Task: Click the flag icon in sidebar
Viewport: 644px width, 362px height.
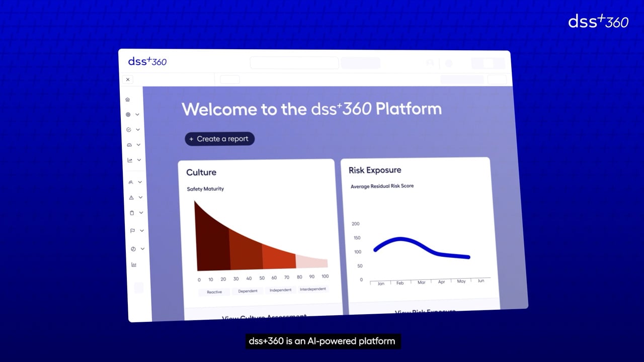Action: click(132, 231)
